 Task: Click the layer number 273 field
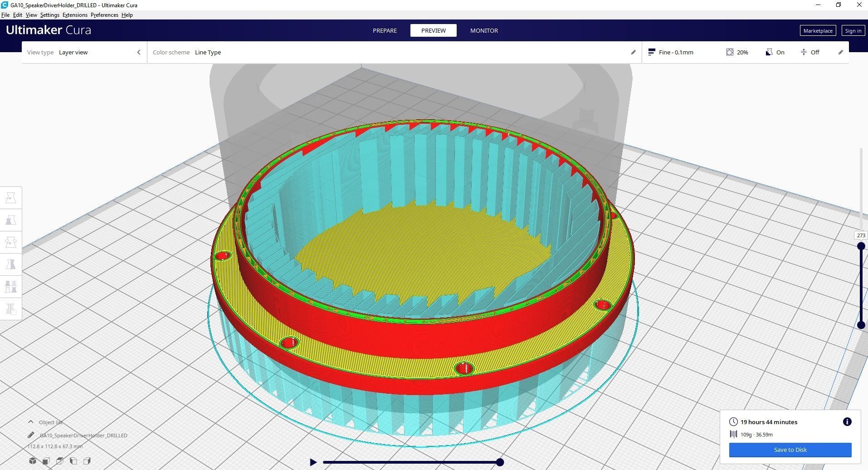pos(861,235)
